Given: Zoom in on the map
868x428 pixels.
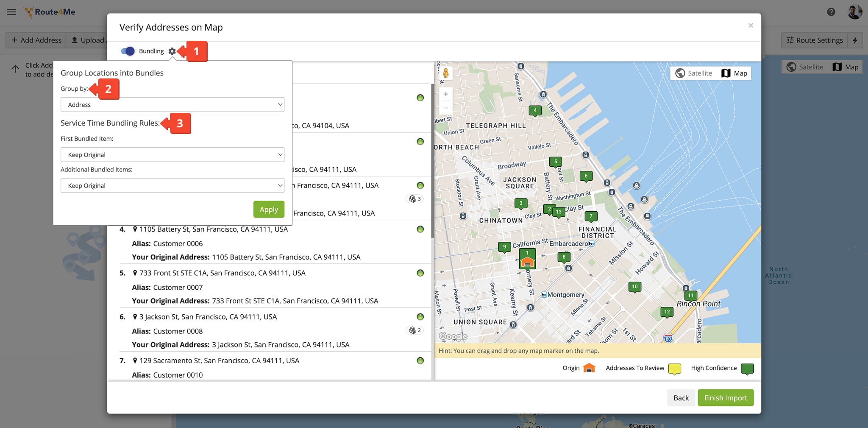Looking at the screenshot, I should click(446, 94).
